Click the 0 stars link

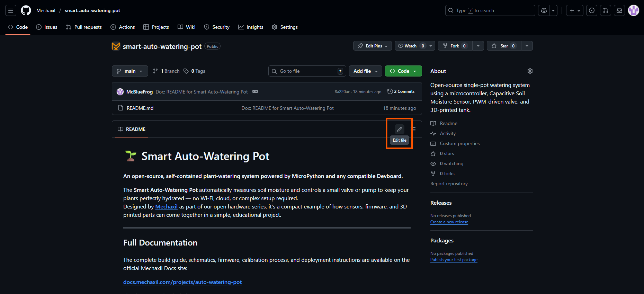(x=442, y=153)
